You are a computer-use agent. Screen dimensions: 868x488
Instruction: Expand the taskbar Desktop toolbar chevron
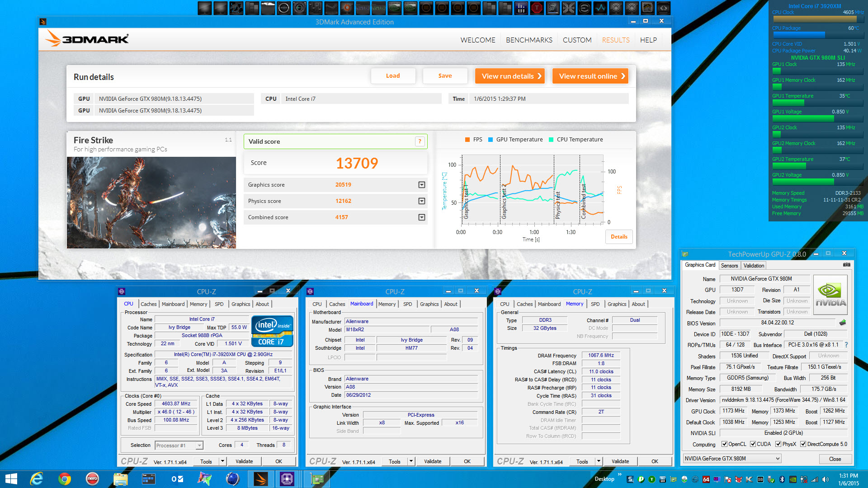pyautogui.click(x=619, y=474)
